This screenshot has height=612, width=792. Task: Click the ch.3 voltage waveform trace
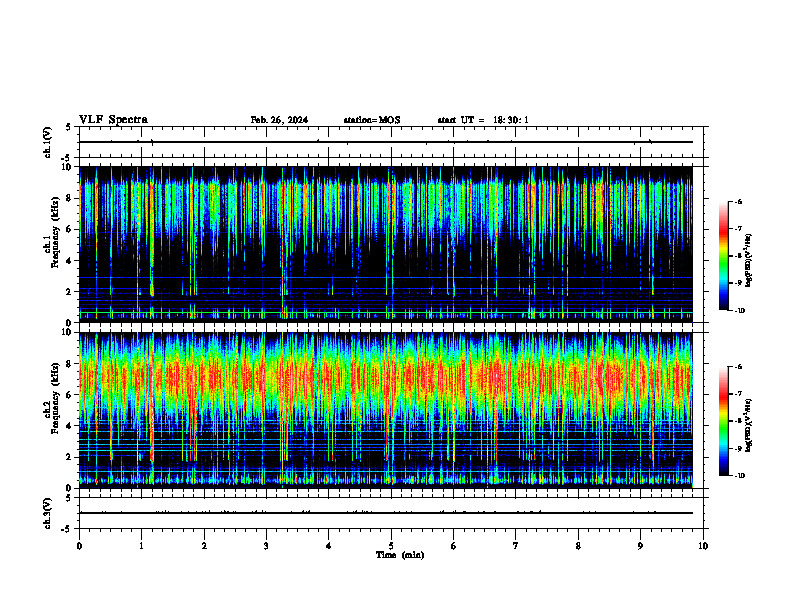386,513
